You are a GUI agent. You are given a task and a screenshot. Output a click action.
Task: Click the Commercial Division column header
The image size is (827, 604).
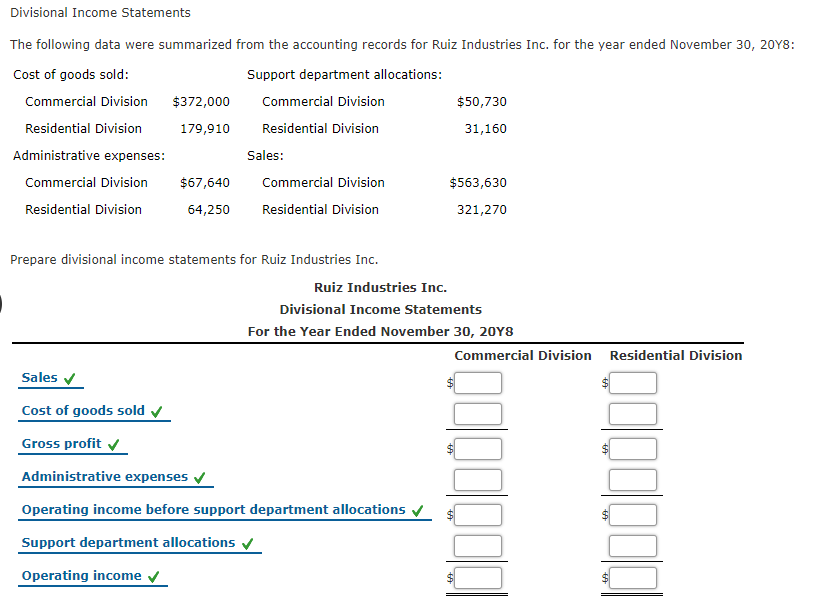tap(522, 355)
